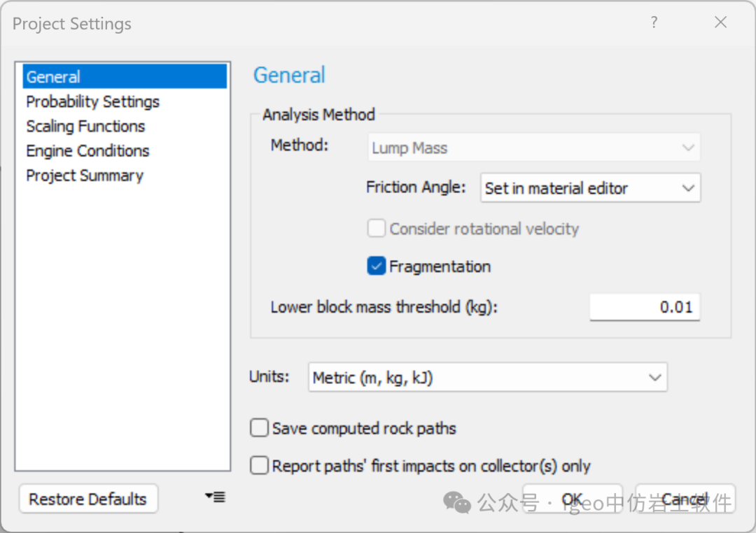Close the Project Settings dialog
Image resolution: width=756 pixels, height=533 pixels.
[x=720, y=22]
